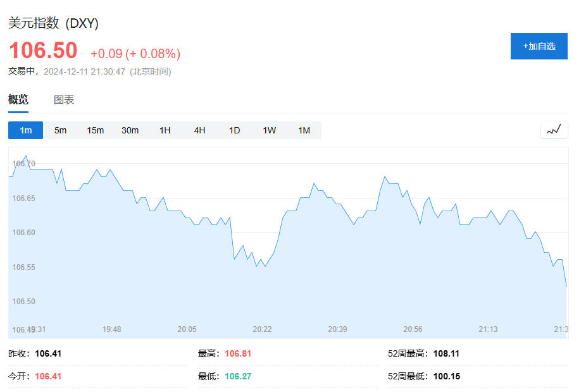586x392 pixels.
Task: Choose the 15m interval
Action: (95, 130)
